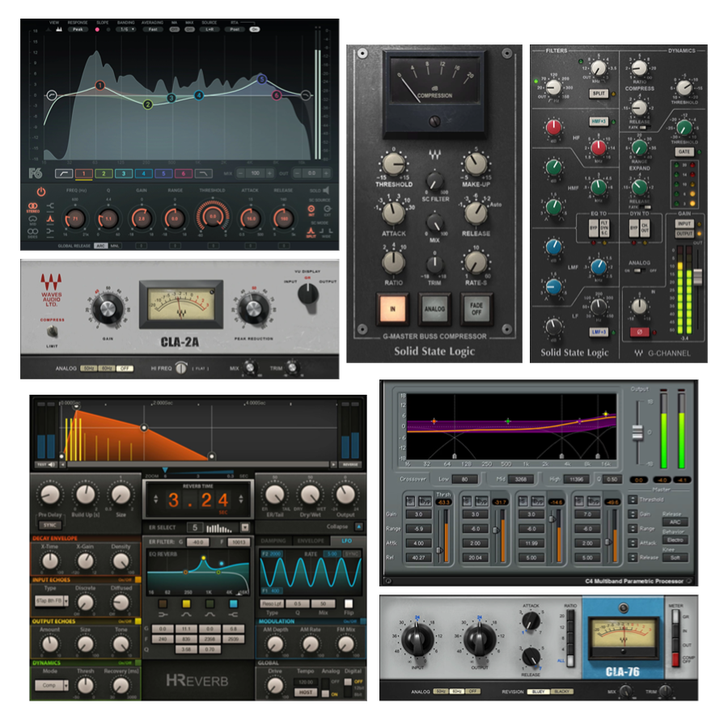Click yellow EQ band square in H-Reverb
Screen dimensions: 728x728
point(186,603)
